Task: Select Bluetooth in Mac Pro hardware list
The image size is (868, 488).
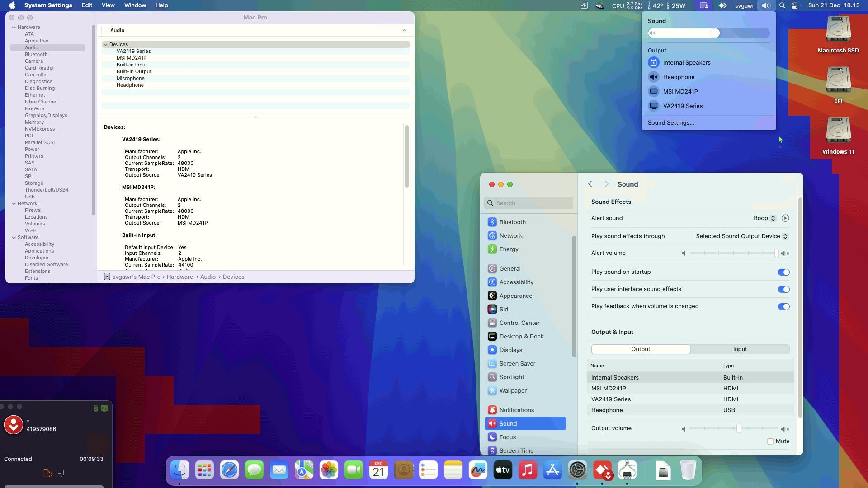Action: click(x=36, y=55)
